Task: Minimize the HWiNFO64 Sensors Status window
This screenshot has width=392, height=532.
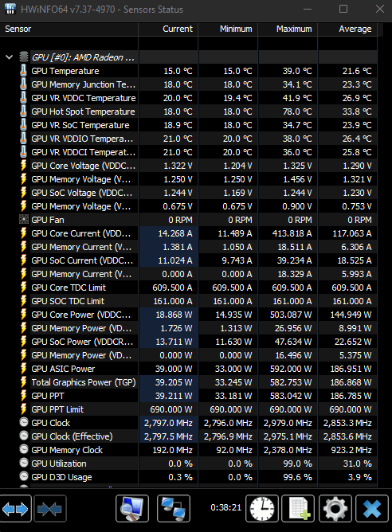Action: [308, 10]
